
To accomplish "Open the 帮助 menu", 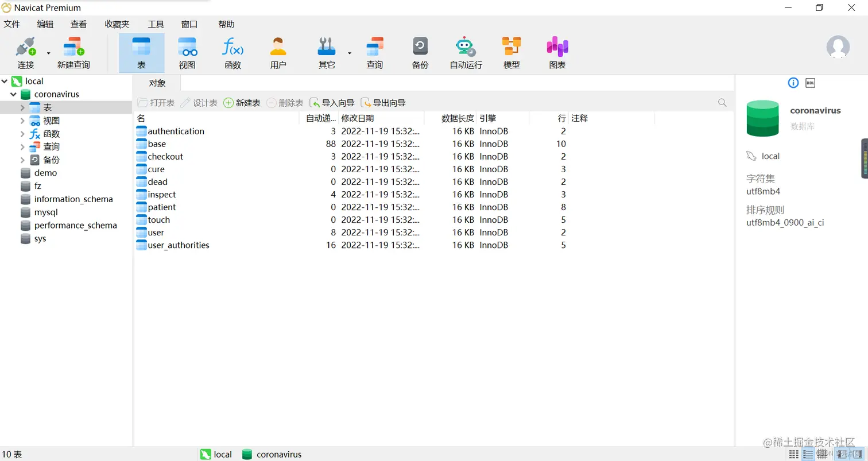I will [x=226, y=24].
